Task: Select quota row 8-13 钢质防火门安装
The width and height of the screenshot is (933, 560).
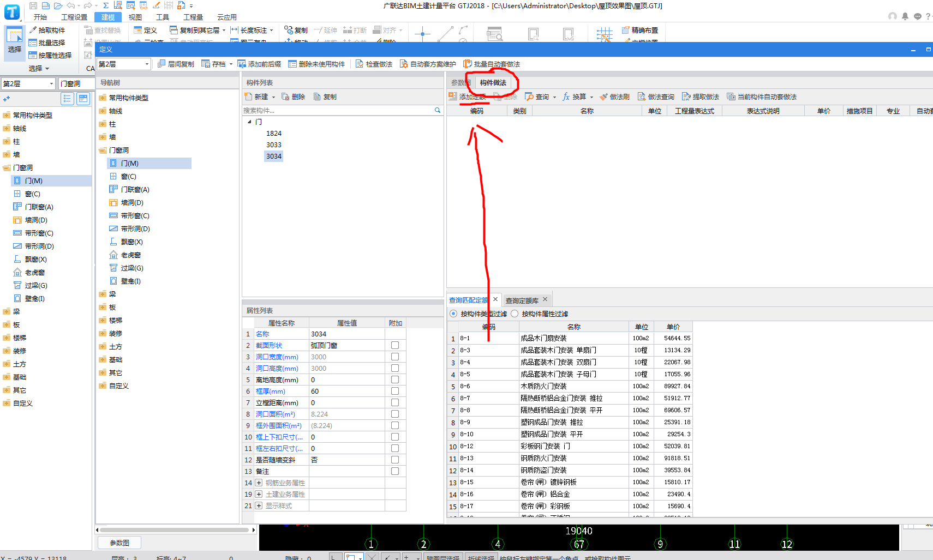Action: click(x=570, y=458)
